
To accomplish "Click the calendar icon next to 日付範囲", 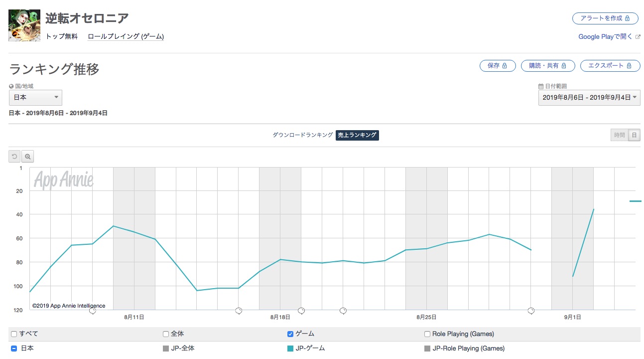I will [x=541, y=86].
